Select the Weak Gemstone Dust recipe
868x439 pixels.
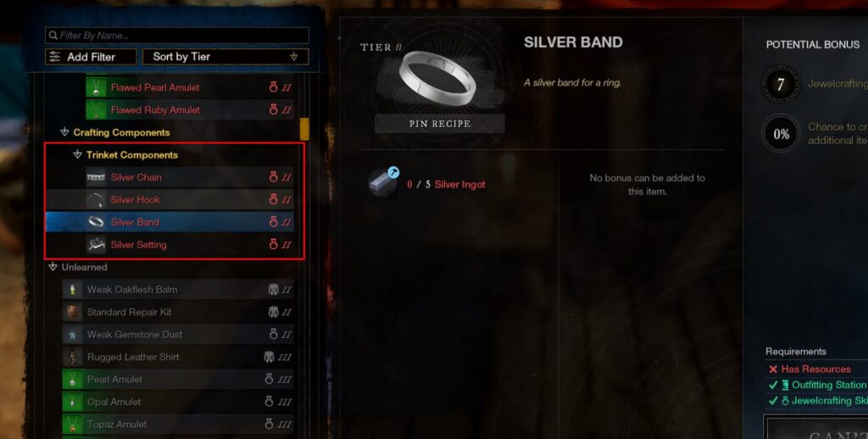[178, 335]
